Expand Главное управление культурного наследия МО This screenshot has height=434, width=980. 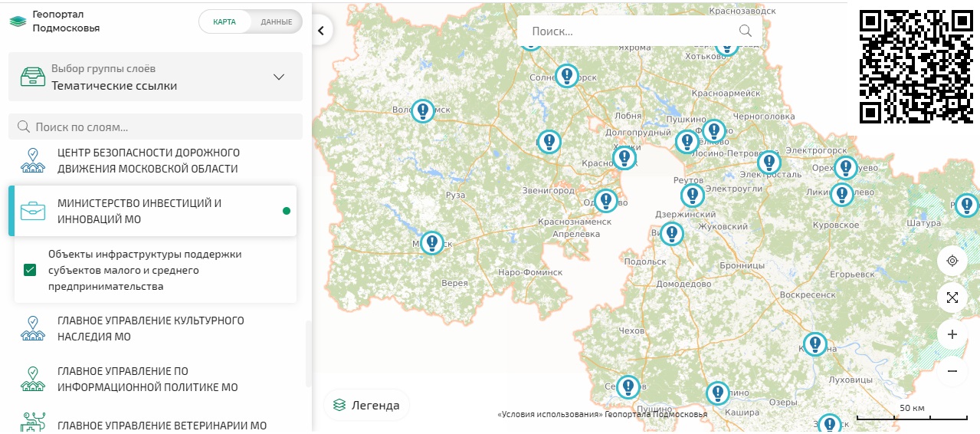point(151,328)
